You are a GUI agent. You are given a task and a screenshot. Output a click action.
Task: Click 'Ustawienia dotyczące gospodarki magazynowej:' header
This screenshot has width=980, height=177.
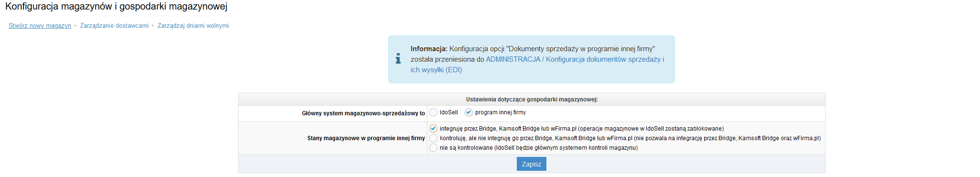[532, 100]
